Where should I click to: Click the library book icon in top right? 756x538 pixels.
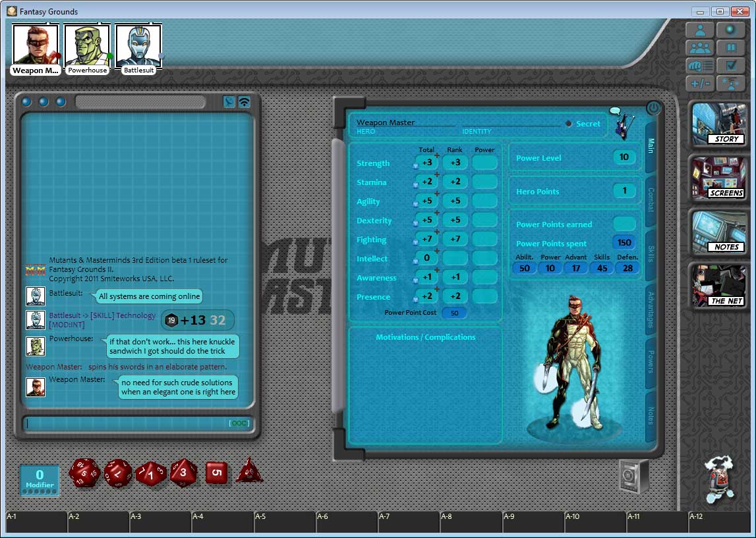click(731, 47)
